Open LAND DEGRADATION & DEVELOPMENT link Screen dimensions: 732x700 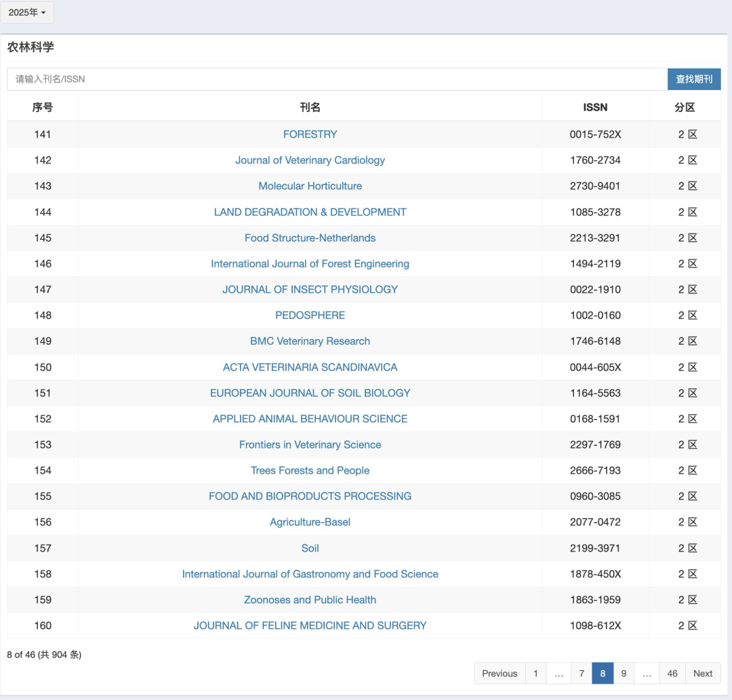[310, 212]
